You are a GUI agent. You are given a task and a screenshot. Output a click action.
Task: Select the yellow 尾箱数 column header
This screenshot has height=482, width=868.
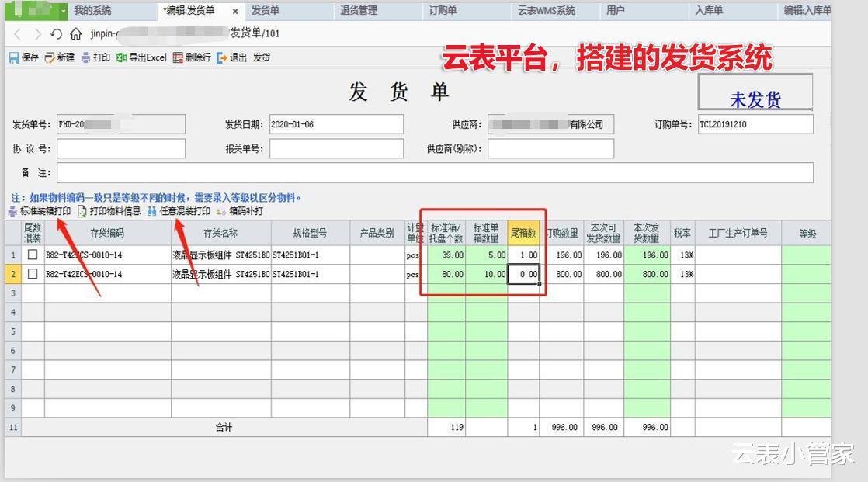tap(523, 233)
